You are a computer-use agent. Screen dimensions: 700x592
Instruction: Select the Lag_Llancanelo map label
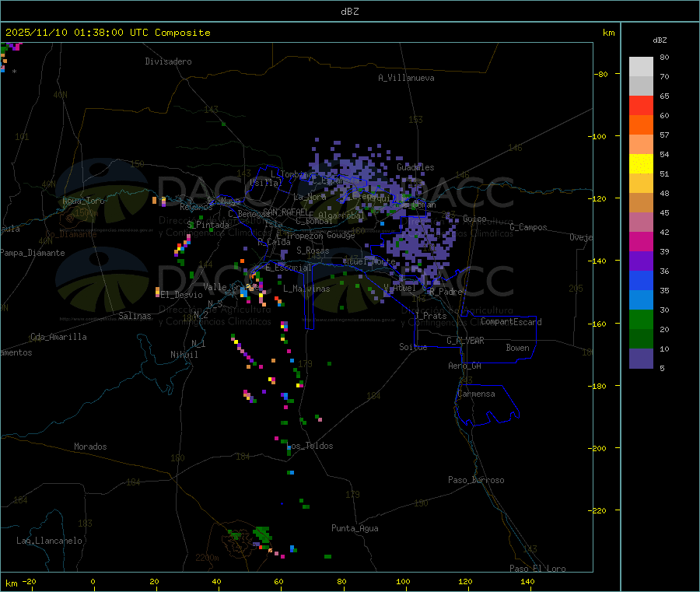(x=50, y=541)
